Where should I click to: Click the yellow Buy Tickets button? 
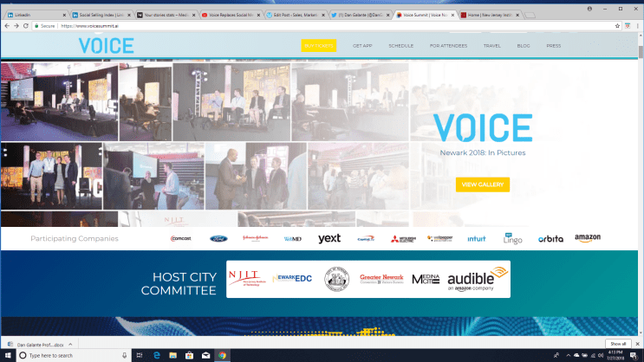coord(318,46)
